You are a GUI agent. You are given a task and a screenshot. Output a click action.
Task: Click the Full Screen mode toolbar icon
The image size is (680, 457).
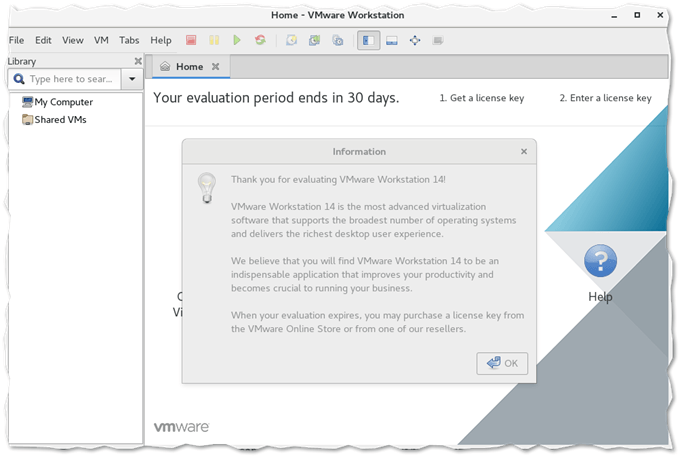pyautogui.click(x=415, y=40)
